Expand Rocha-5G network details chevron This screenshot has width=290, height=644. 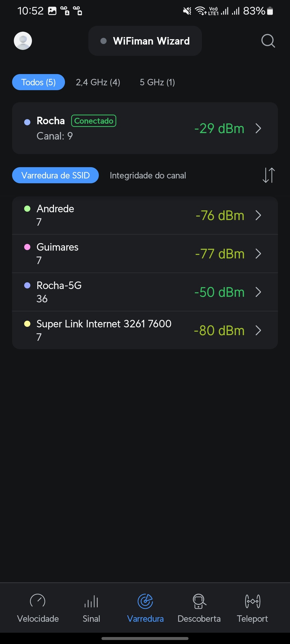pyautogui.click(x=258, y=292)
